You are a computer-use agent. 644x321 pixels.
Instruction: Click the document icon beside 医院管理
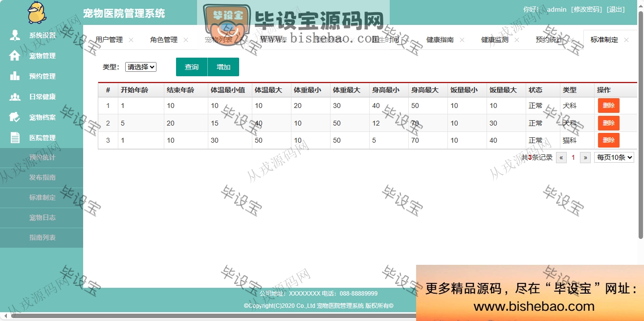click(15, 138)
